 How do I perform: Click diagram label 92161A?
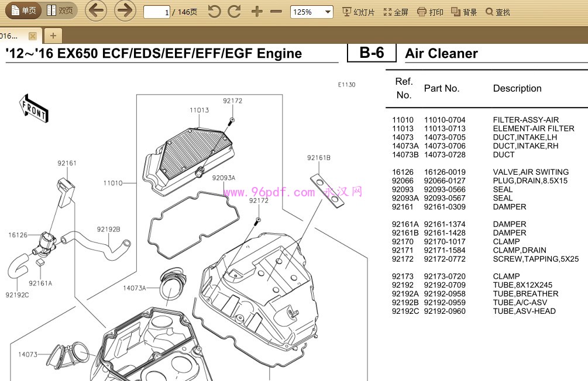click(40, 283)
